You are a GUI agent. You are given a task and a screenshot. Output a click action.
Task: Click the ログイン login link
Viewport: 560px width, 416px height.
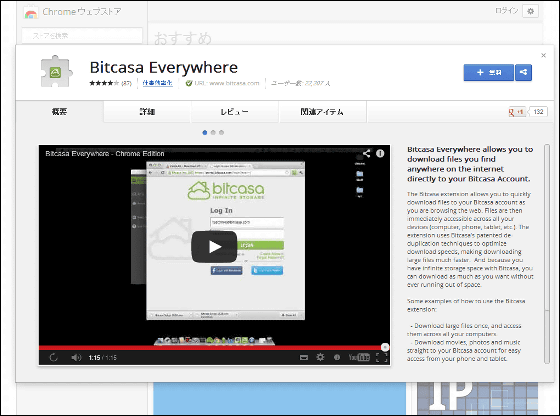pyautogui.click(x=506, y=11)
